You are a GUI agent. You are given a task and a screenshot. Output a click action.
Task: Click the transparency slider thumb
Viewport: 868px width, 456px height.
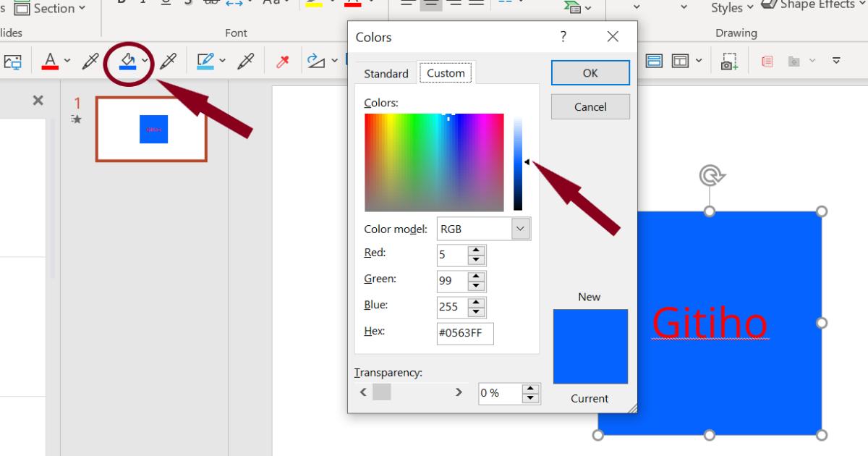pos(382,392)
